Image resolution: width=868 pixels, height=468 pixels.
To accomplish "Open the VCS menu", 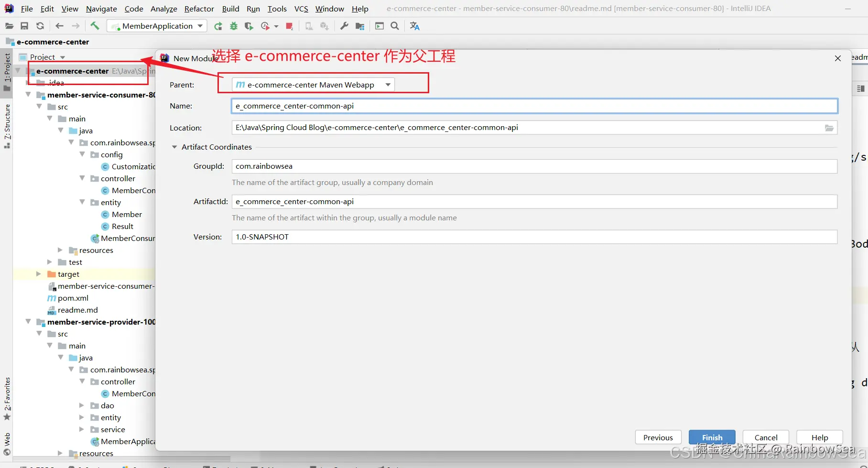I will click(301, 9).
